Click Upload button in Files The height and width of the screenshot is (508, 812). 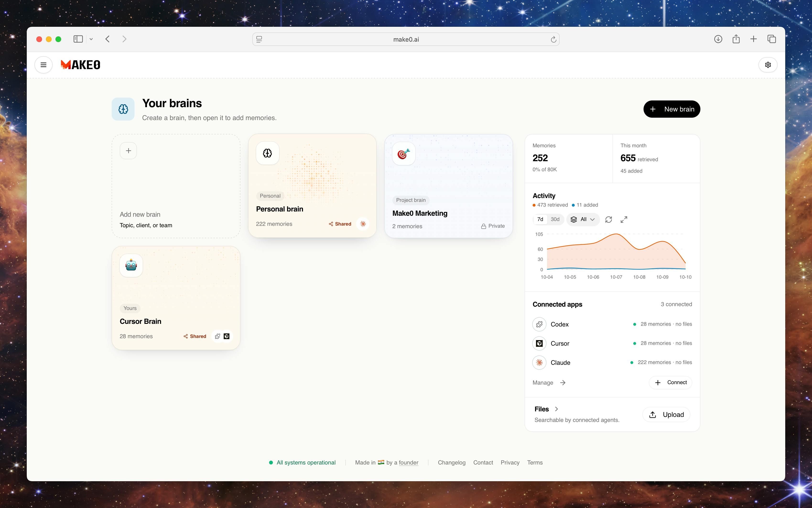[x=666, y=414]
